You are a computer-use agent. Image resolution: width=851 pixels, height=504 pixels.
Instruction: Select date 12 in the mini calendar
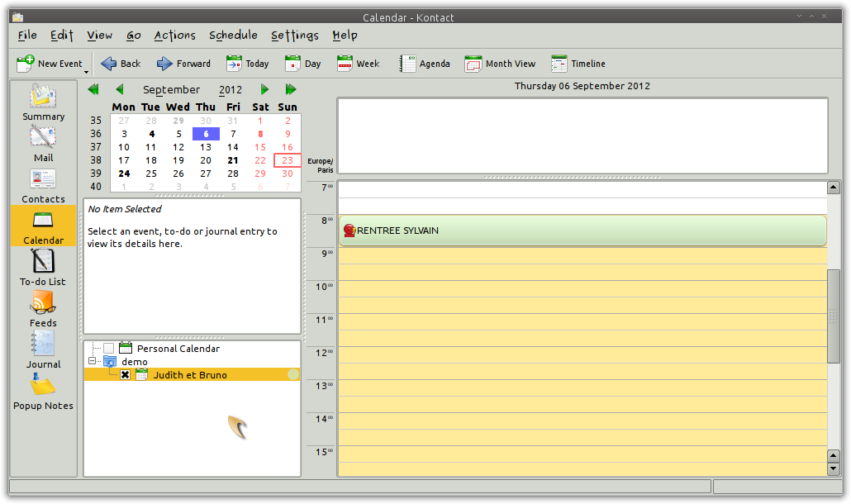[178, 147]
